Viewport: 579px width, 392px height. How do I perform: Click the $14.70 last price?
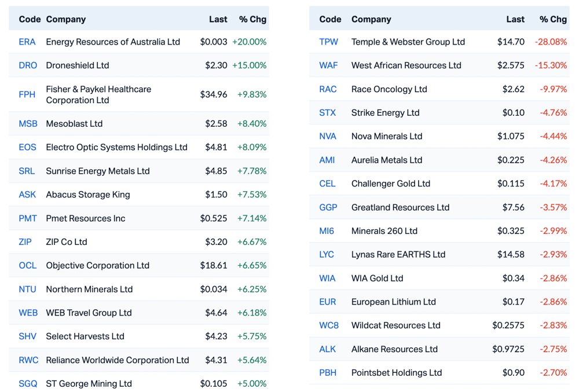[x=511, y=42]
